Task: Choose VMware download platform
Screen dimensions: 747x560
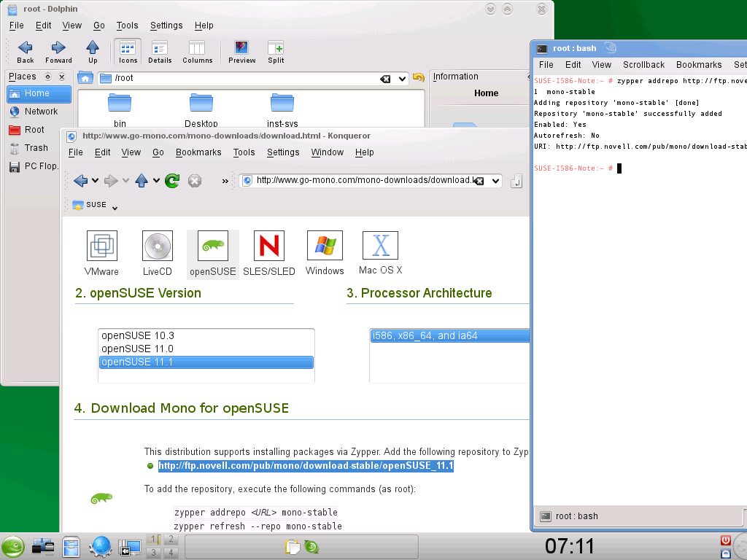Action: pos(101,253)
